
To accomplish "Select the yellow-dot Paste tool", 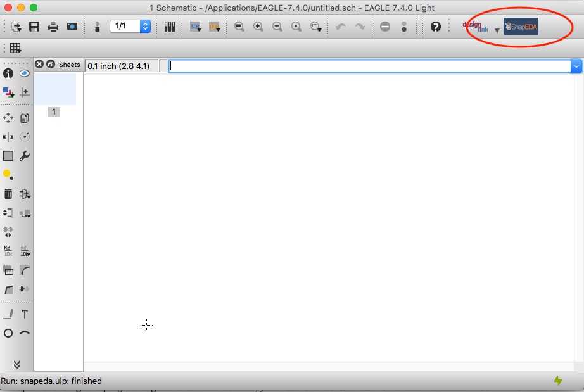I will pyautogui.click(x=8, y=175).
